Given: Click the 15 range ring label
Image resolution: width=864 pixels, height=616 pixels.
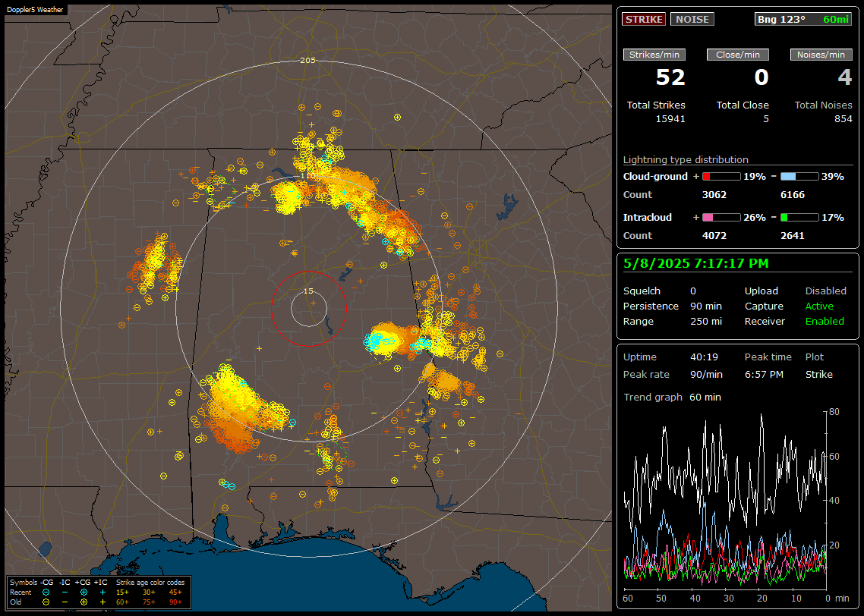Looking at the screenshot, I should pyautogui.click(x=308, y=291).
